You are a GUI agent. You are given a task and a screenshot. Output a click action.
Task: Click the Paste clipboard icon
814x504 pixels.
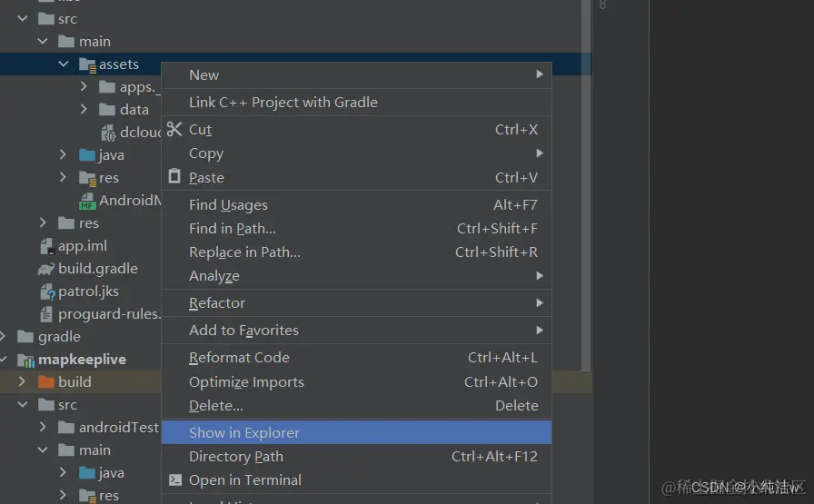coord(174,176)
